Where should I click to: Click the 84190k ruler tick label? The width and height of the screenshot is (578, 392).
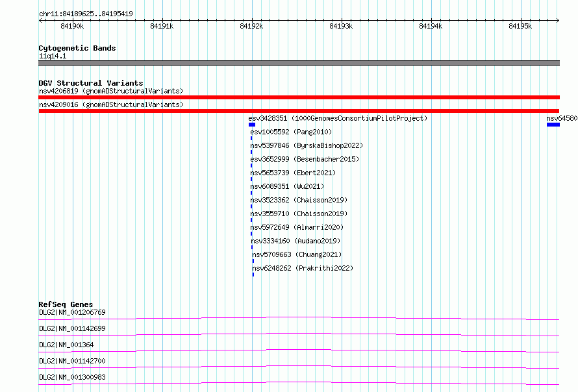72,26
